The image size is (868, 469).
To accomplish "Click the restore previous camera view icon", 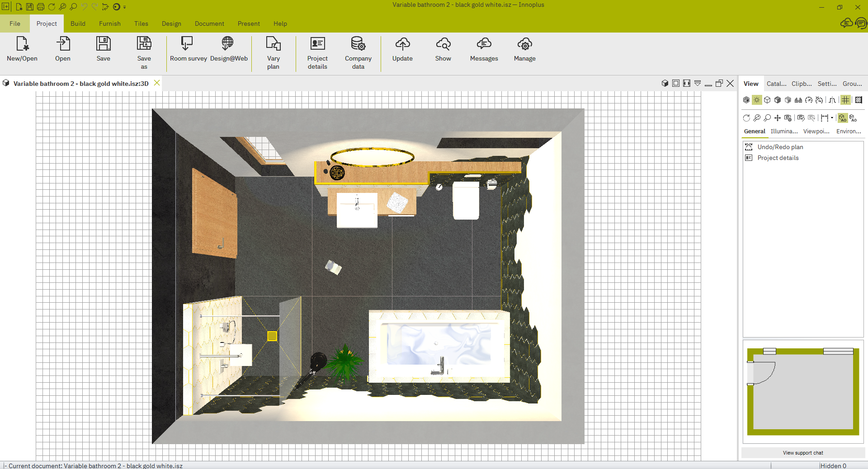I will (801, 118).
